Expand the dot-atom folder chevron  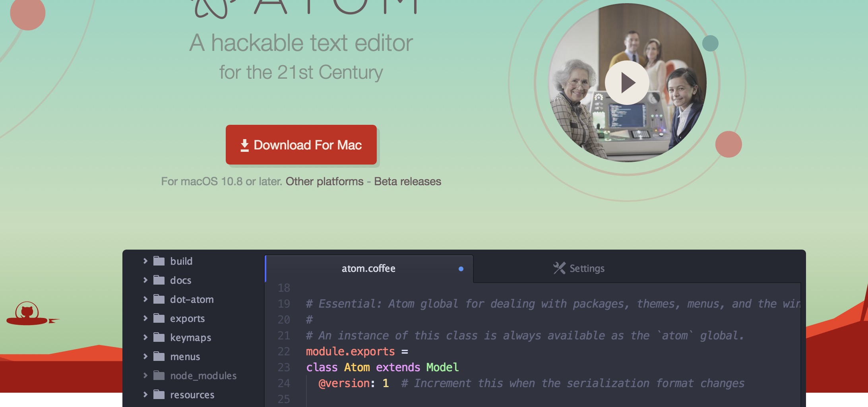[145, 299]
